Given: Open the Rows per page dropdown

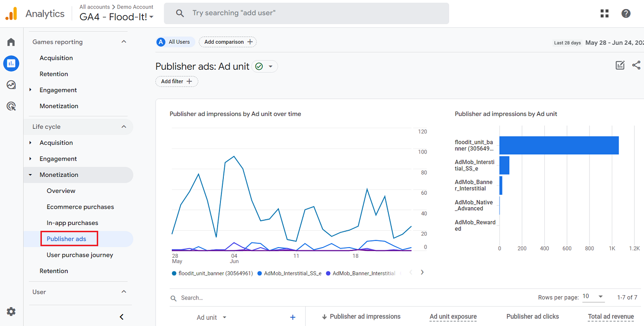Looking at the screenshot, I should [x=593, y=297].
